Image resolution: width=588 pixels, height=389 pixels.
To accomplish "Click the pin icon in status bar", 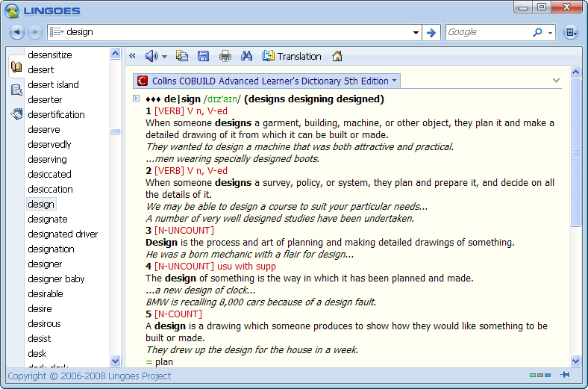I will point(564,375).
